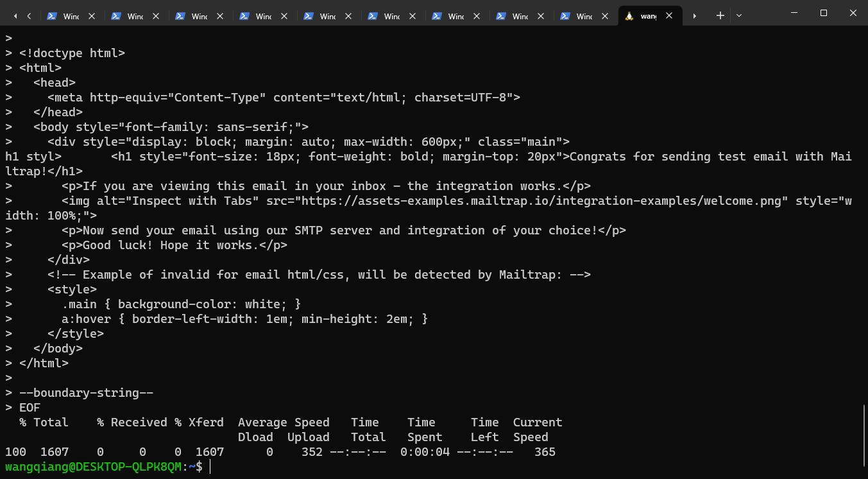Minimize the terminal window

click(x=794, y=13)
